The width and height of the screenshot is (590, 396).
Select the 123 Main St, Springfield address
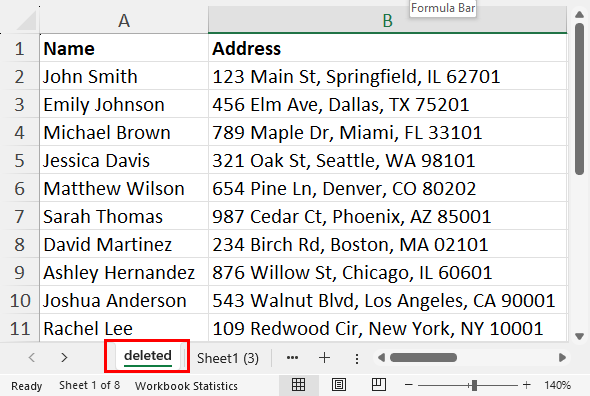[387, 76]
